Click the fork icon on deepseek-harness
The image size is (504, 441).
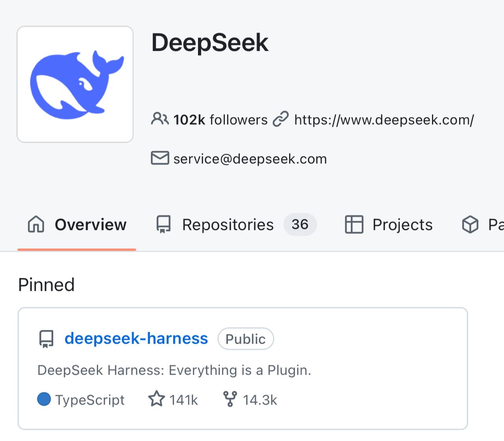[x=230, y=399]
